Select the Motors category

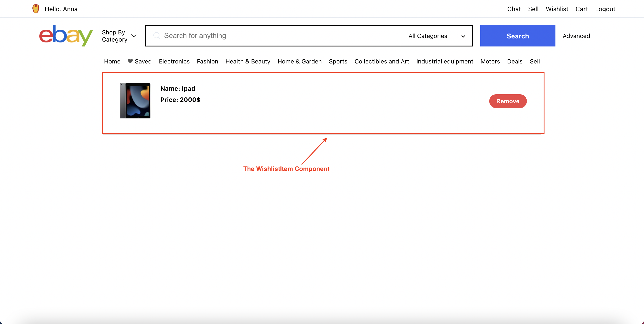pyautogui.click(x=490, y=61)
